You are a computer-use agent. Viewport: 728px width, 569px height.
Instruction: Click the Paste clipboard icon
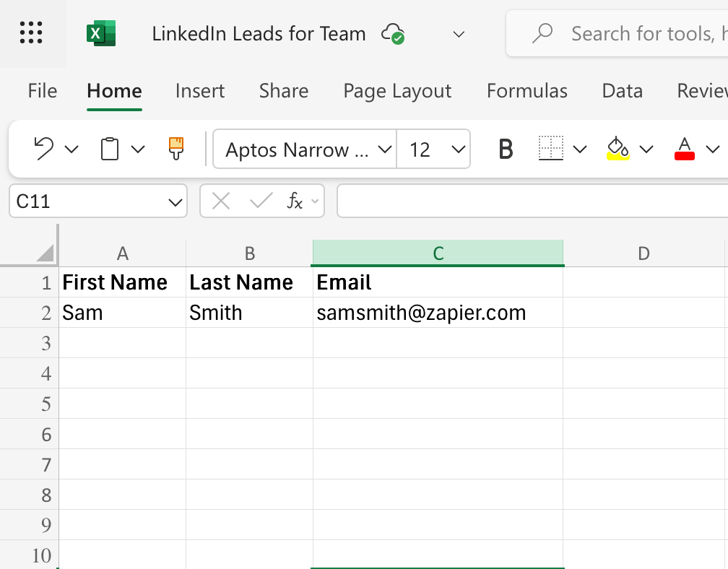point(110,149)
